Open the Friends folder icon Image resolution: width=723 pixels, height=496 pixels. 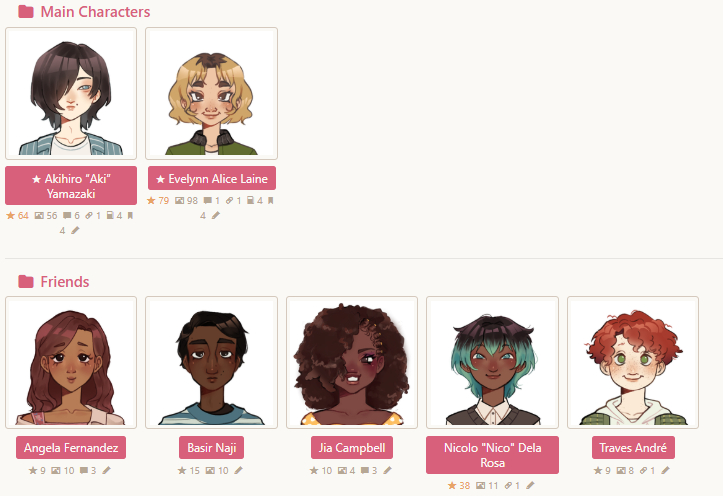[26, 281]
